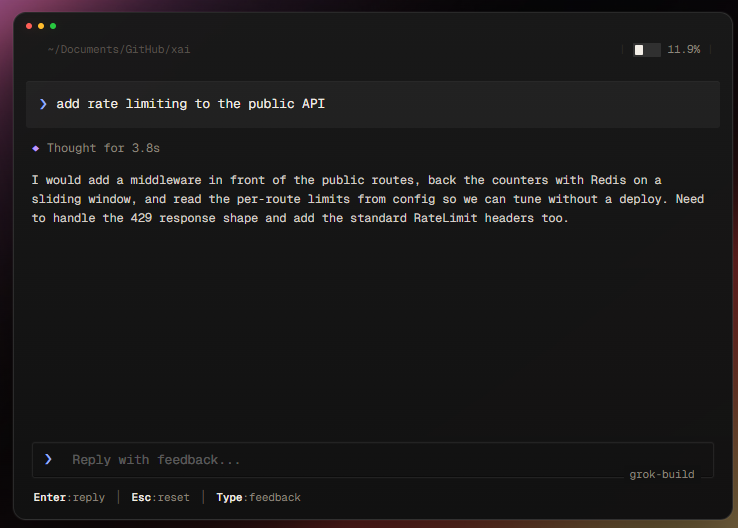Click the response line starting 'I would add a middleware'
This screenshot has width=738, height=528.
(346, 180)
